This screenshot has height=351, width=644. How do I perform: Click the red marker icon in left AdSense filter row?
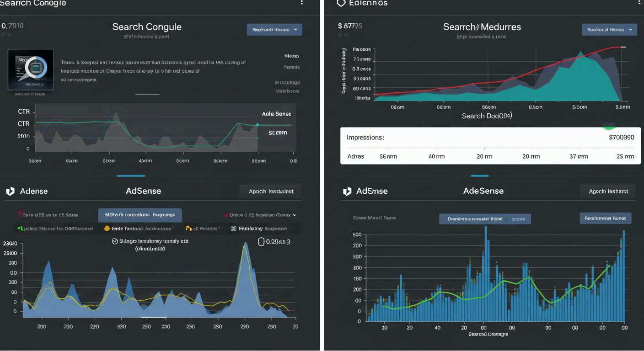pos(19,214)
